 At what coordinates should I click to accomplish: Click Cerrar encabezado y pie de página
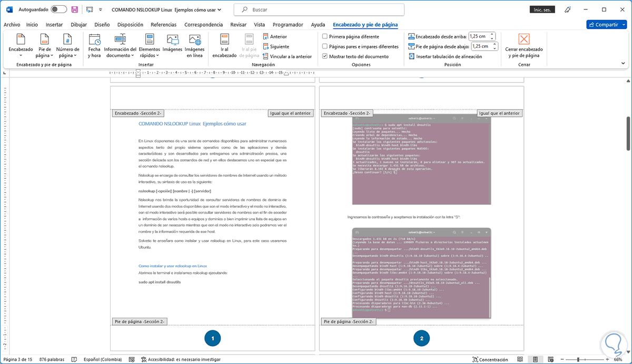524,45
